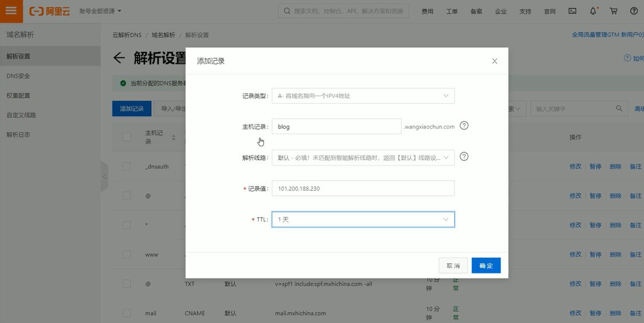Viewport: 644px width, 323px height.
Task: Select 解析日志 in sidebar
Action: pos(50,135)
